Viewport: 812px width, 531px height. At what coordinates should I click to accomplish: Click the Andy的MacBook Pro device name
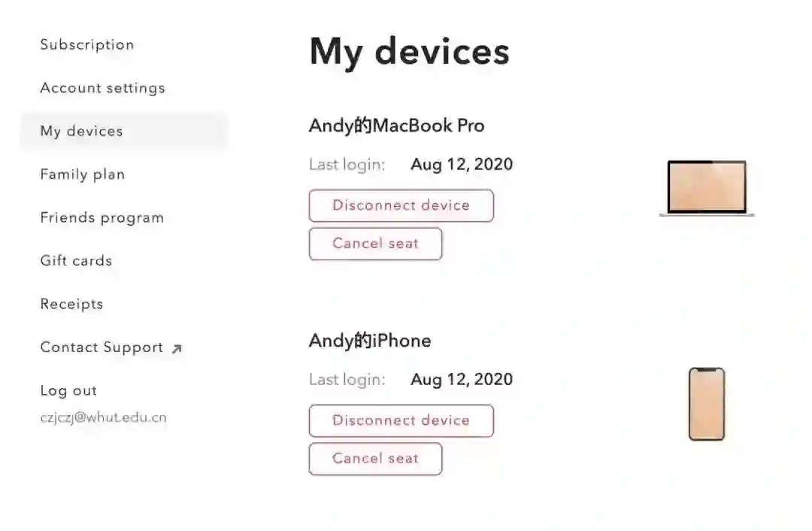click(x=396, y=126)
